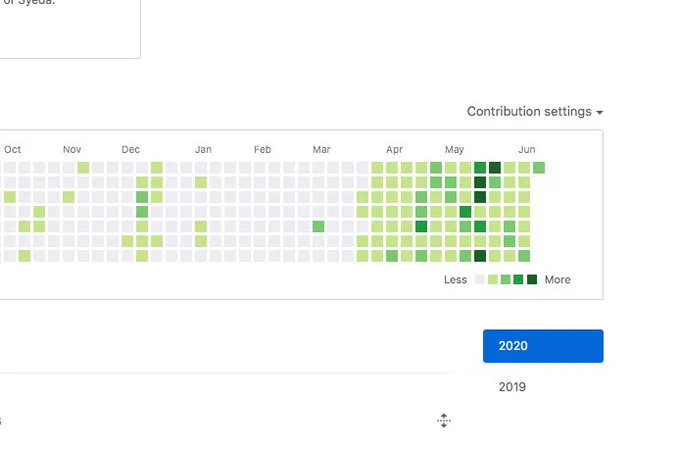This screenshot has width=680, height=451.
Task: Switch to the 2019 contributions year
Action: pyautogui.click(x=512, y=387)
